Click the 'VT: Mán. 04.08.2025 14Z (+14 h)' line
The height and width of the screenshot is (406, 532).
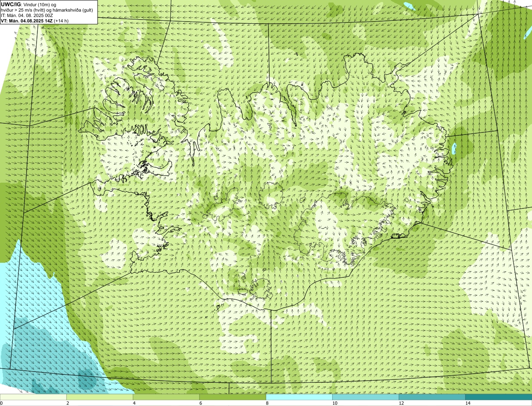tap(34, 21)
